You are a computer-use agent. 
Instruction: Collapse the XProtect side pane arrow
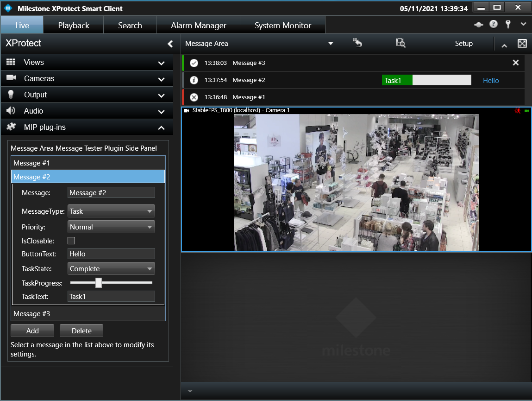coord(170,44)
